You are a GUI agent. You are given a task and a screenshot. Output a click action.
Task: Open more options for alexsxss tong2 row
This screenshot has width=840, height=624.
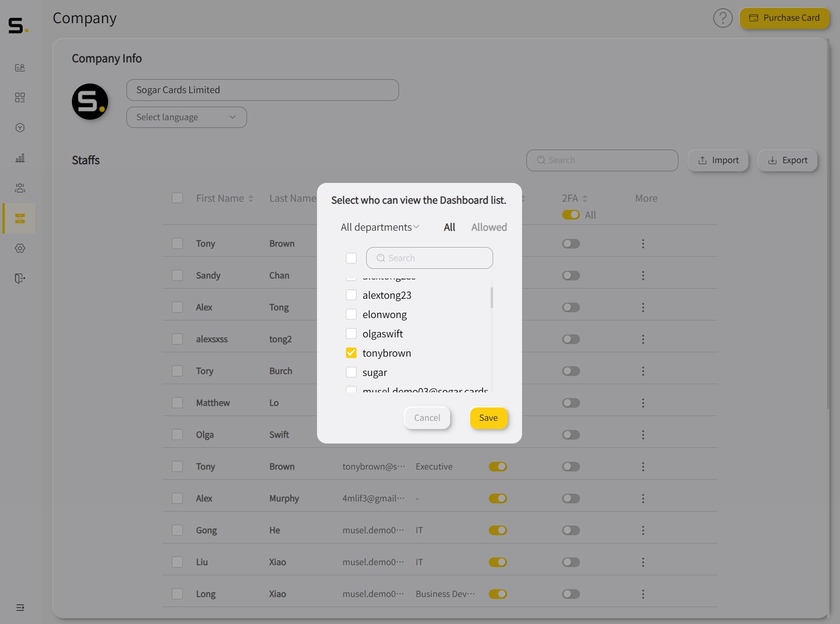pos(643,339)
